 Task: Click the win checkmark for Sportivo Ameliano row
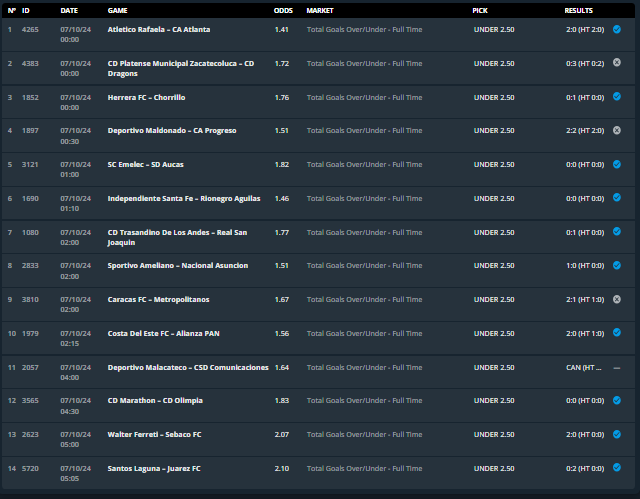pyautogui.click(x=617, y=265)
